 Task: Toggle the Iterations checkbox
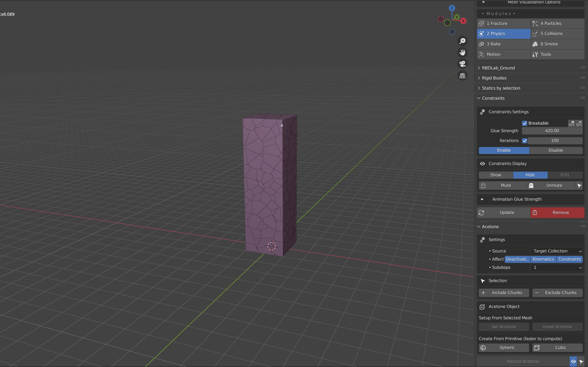pos(525,141)
